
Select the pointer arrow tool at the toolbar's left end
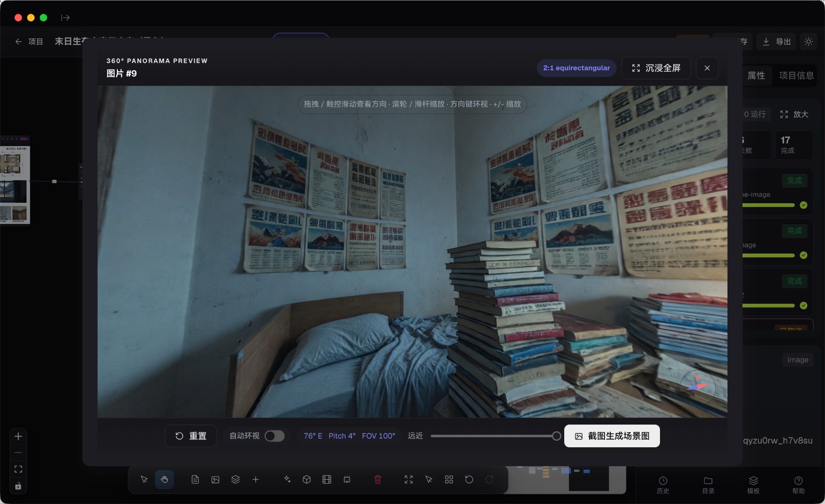click(144, 480)
